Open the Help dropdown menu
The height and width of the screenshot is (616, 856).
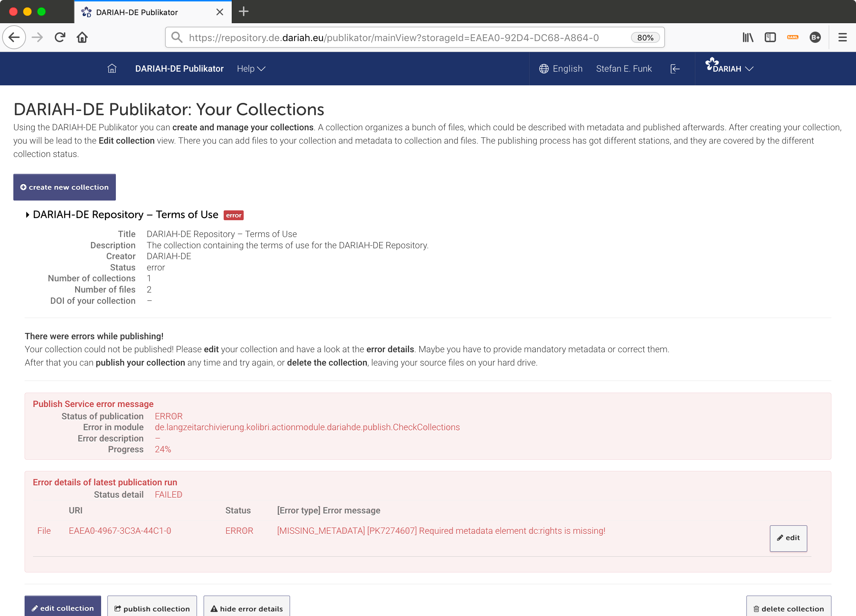point(251,68)
